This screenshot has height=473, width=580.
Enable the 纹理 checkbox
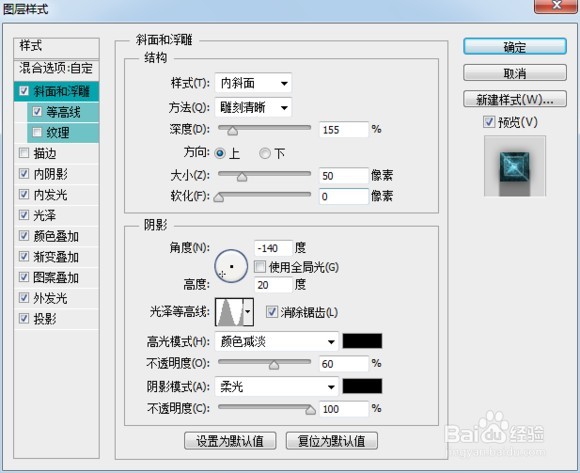[x=37, y=132]
